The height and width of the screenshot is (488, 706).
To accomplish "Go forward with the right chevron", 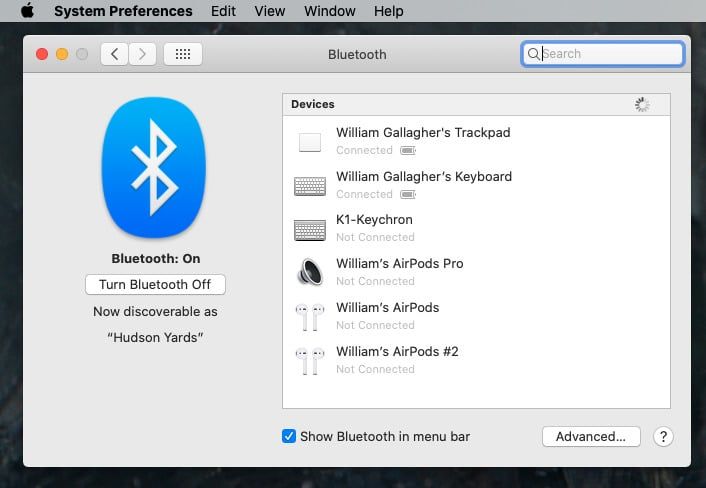I will [x=142, y=54].
